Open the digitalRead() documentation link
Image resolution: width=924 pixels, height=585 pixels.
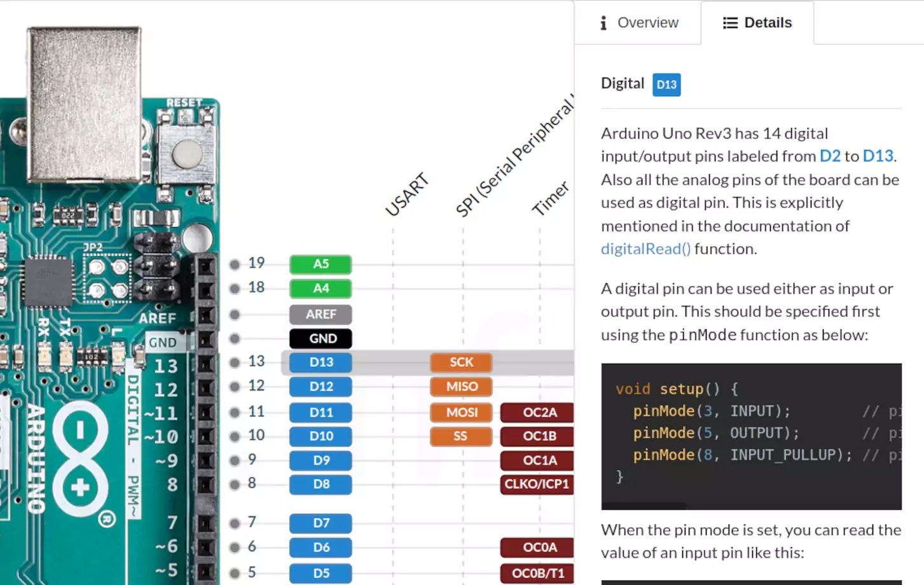pyautogui.click(x=645, y=249)
